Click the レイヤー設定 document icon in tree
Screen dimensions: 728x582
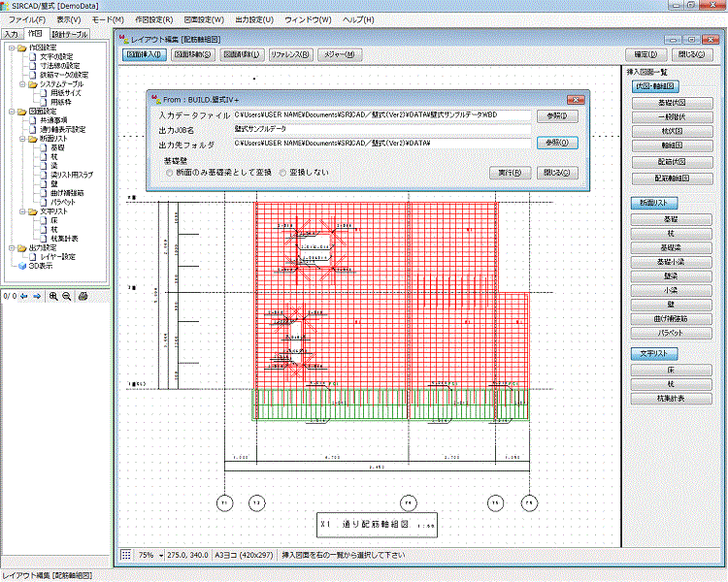[x=32, y=256]
